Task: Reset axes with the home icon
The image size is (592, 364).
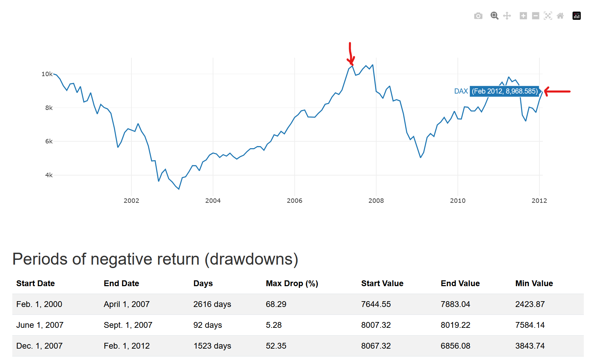Action: pyautogui.click(x=560, y=16)
